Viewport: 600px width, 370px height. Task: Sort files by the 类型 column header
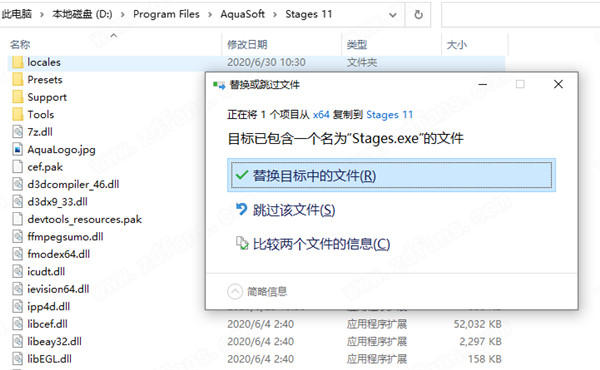tap(357, 45)
